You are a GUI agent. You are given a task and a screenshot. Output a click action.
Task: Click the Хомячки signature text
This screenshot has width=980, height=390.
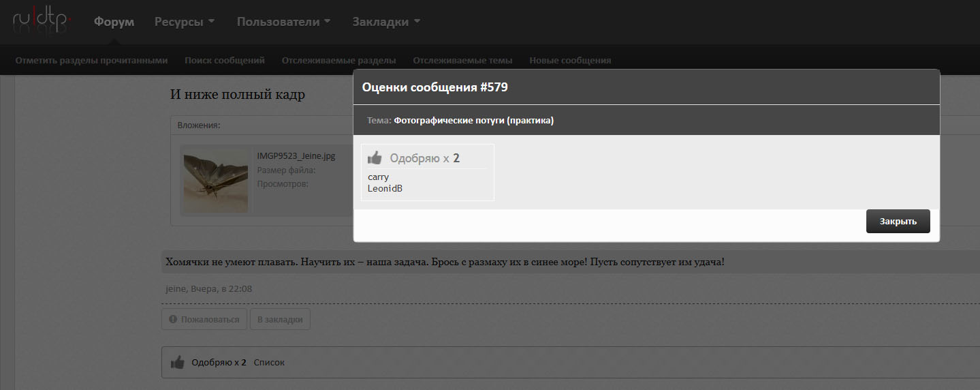[445, 262]
